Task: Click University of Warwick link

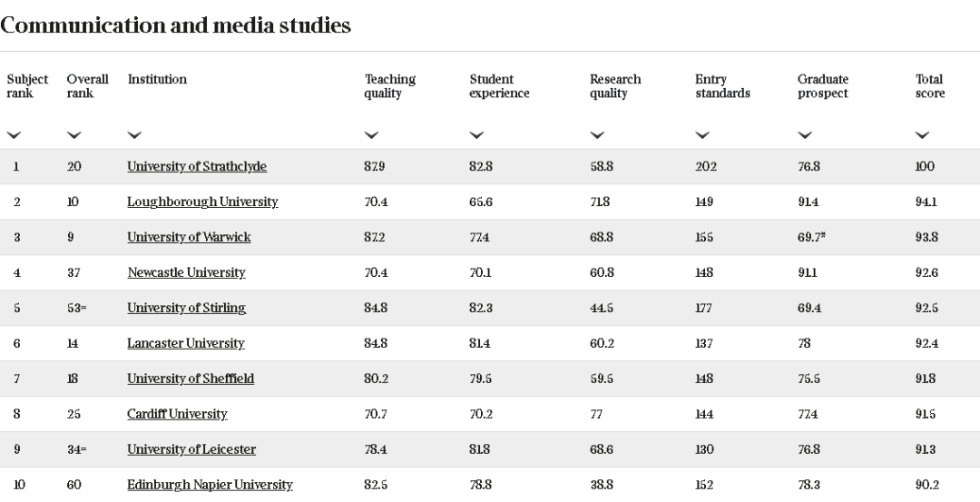Action: [x=189, y=237]
